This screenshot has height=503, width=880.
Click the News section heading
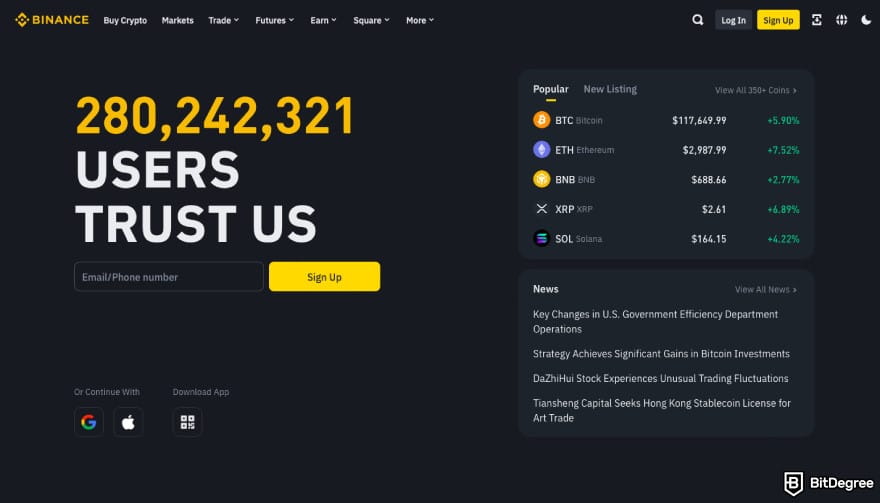pos(546,289)
